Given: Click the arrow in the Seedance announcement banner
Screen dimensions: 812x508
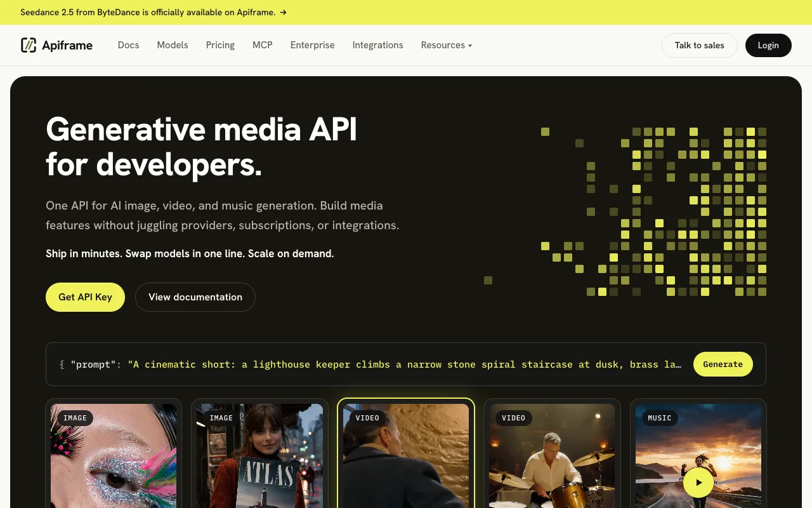Looking at the screenshot, I should [x=283, y=12].
